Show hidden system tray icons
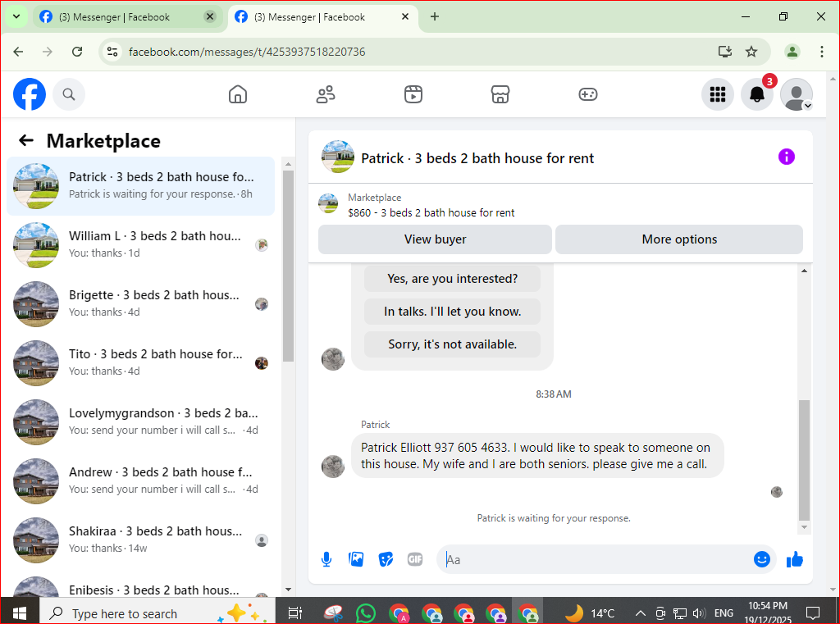Viewport: 840px width, 624px height. point(640,613)
